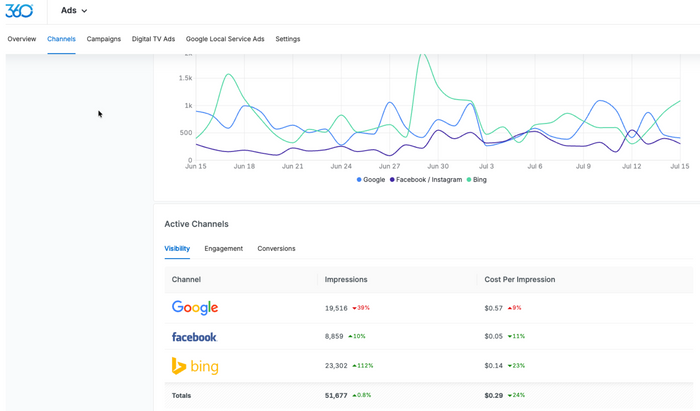Go to the Overview tab
The width and height of the screenshot is (700, 411).
click(21, 39)
